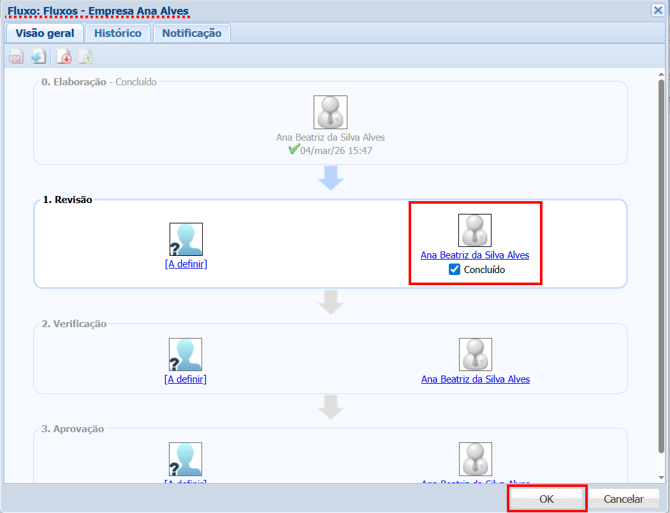Click the avatar icon in Revisão step
Screen dimensions: 670x513
[475, 230]
